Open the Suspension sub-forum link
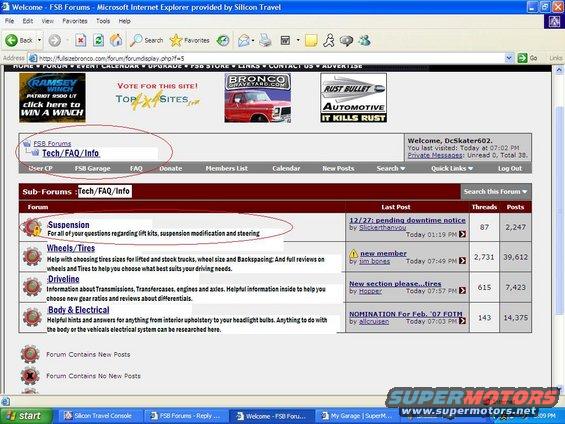Screen dimensions: 565x424 (68, 225)
